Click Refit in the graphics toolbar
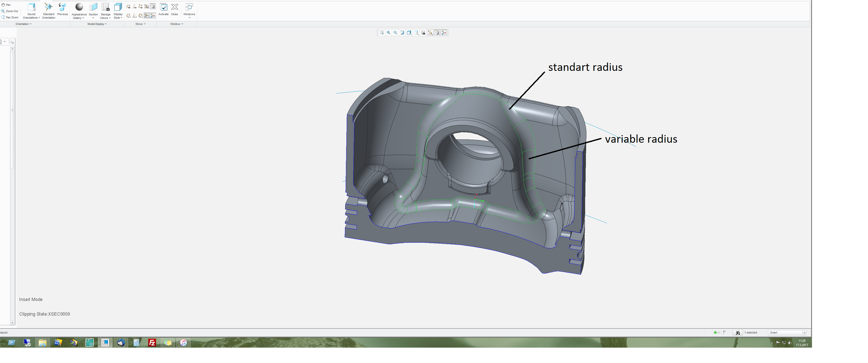The width and height of the screenshot is (868, 363). pyautogui.click(x=382, y=33)
